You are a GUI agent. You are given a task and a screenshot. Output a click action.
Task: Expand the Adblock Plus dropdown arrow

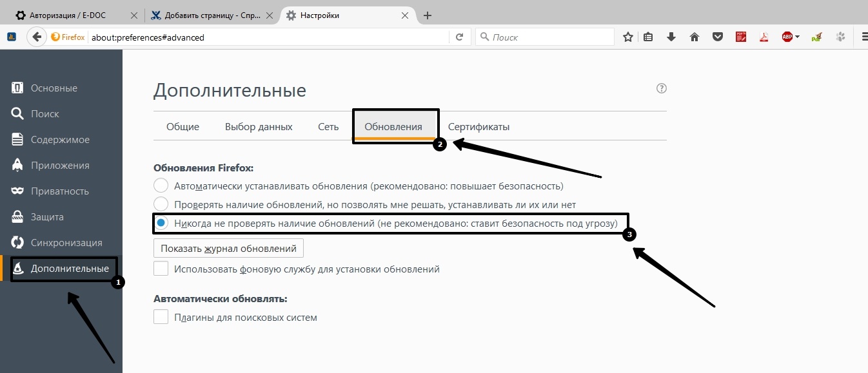798,37
